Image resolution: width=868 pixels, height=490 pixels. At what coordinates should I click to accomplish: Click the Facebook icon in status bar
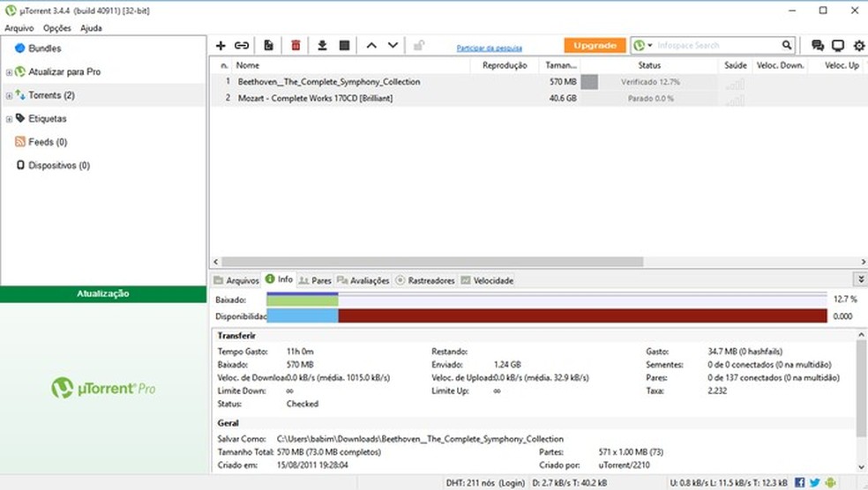[x=799, y=483]
